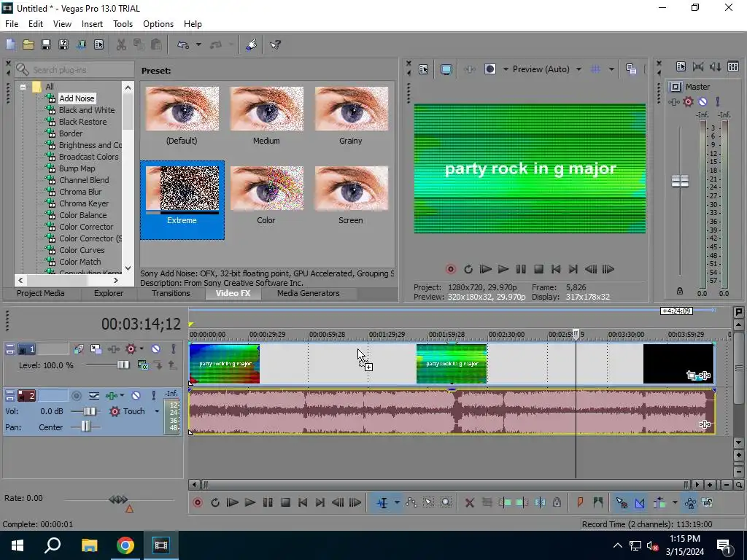Save the project with the floppy icon

pyautogui.click(x=46, y=44)
